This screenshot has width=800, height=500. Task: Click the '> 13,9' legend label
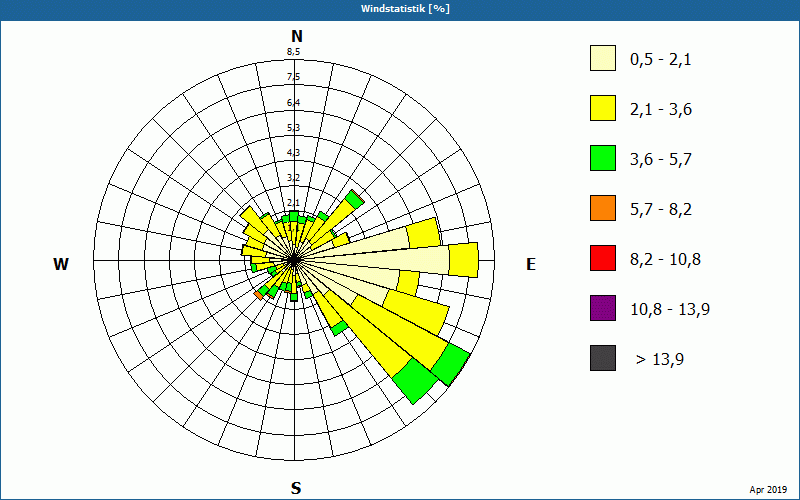pyautogui.click(x=660, y=360)
